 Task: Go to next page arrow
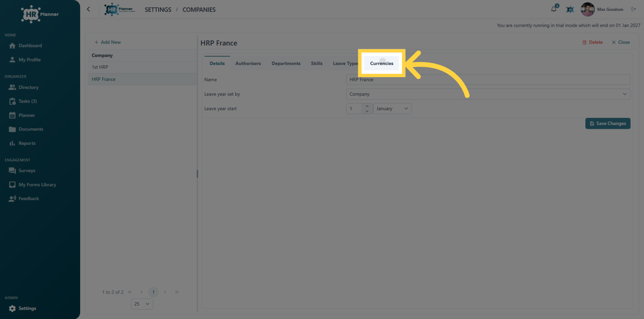[x=165, y=292]
